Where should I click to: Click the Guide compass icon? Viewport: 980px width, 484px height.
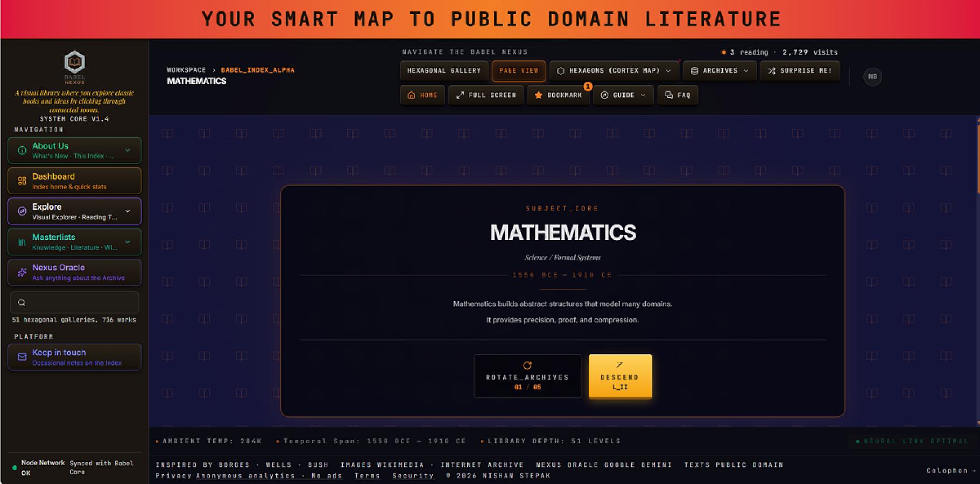pyautogui.click(x=604, y=95)
